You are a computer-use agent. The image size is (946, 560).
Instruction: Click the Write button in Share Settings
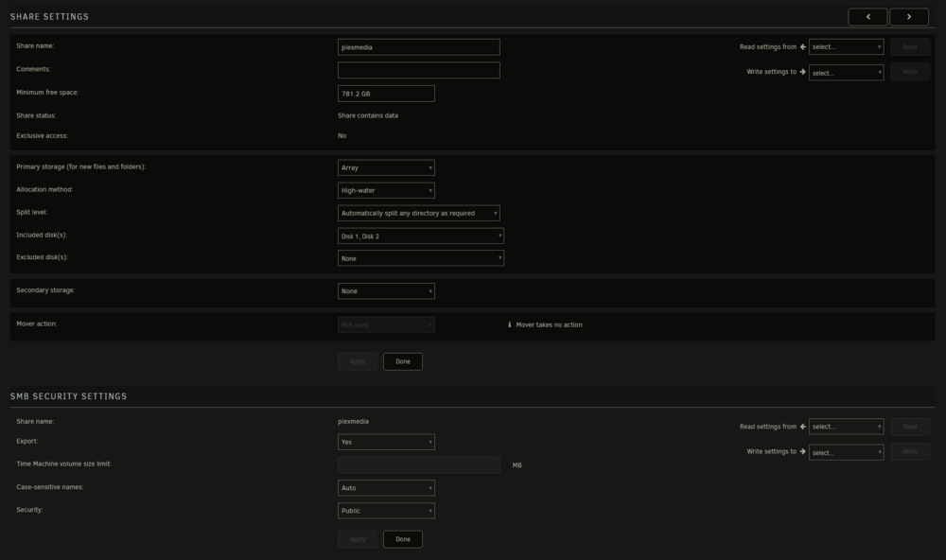pyautogui.click(x=910, y=72)
